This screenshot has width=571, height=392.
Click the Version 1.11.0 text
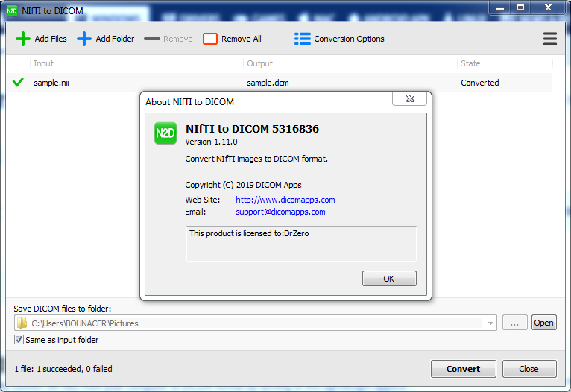click(211, 142)
